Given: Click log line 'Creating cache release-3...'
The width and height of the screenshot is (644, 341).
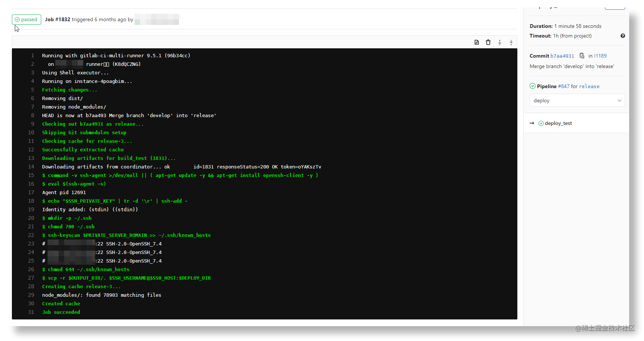Looking at the screenshot, I should (x=81, y=286).
